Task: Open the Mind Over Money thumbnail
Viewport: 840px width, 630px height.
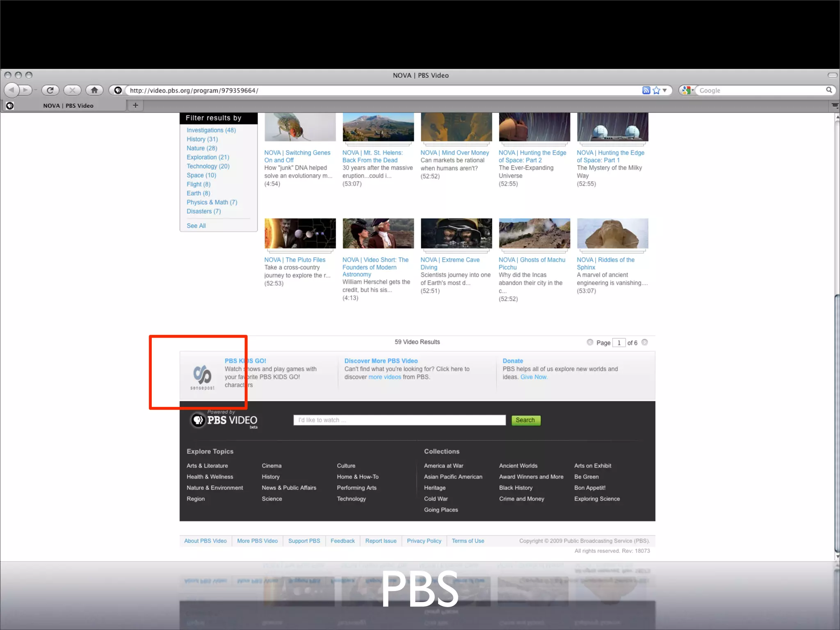Action: [x=457, y=127]
